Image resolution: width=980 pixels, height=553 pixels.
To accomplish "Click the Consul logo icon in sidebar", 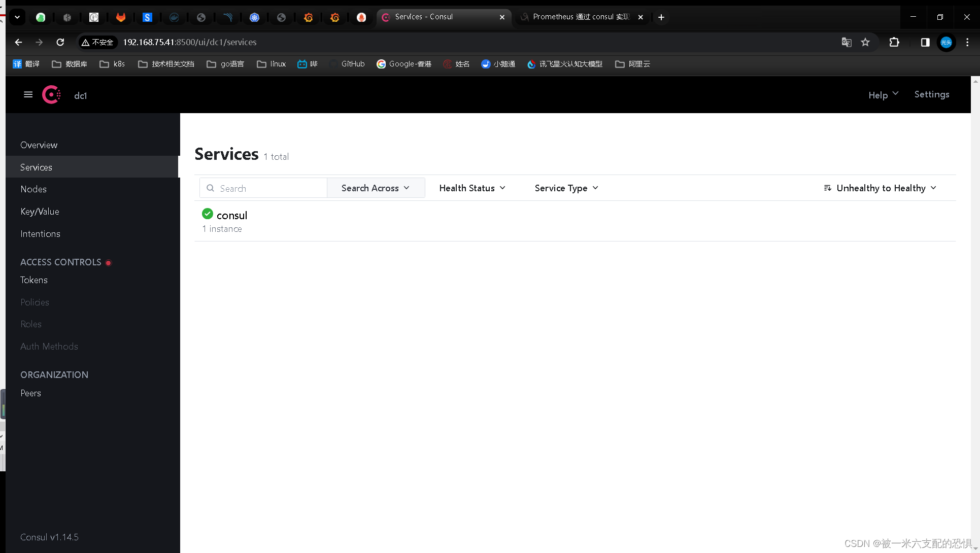I will pos(52,94).
